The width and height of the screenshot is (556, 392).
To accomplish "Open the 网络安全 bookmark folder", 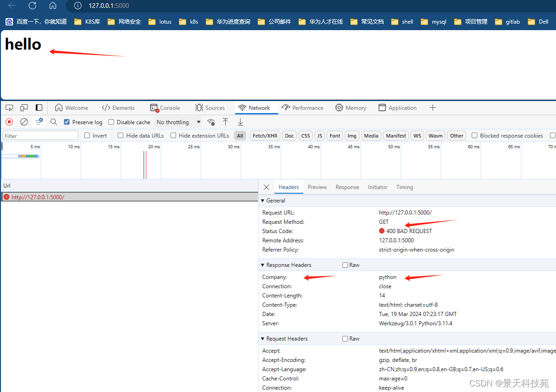I will tap(124, 21).
